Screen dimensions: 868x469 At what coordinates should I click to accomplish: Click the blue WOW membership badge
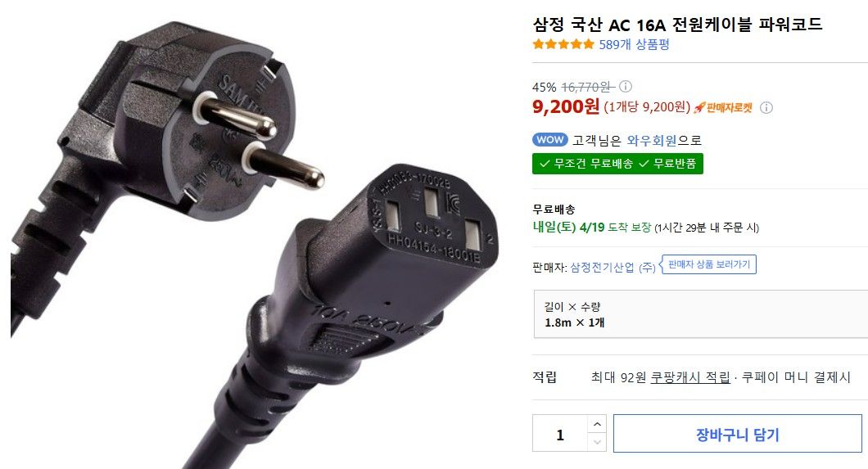tap(549, 139)
